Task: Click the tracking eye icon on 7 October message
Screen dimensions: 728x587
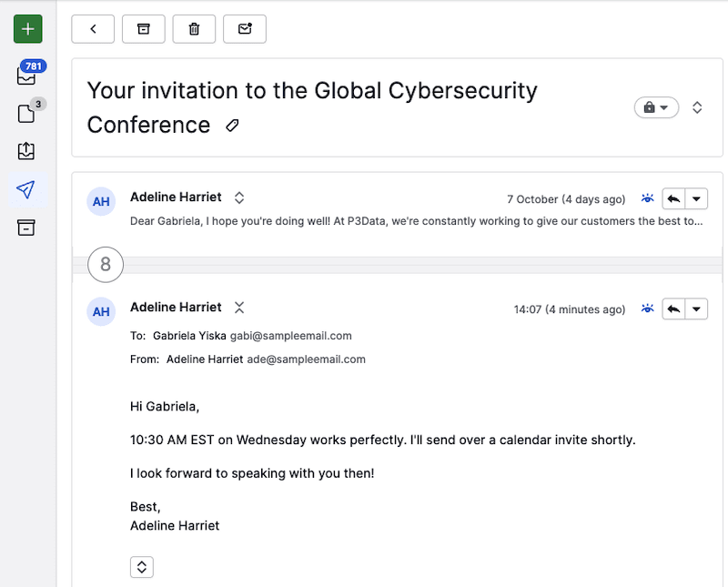Action: point(647,198)
